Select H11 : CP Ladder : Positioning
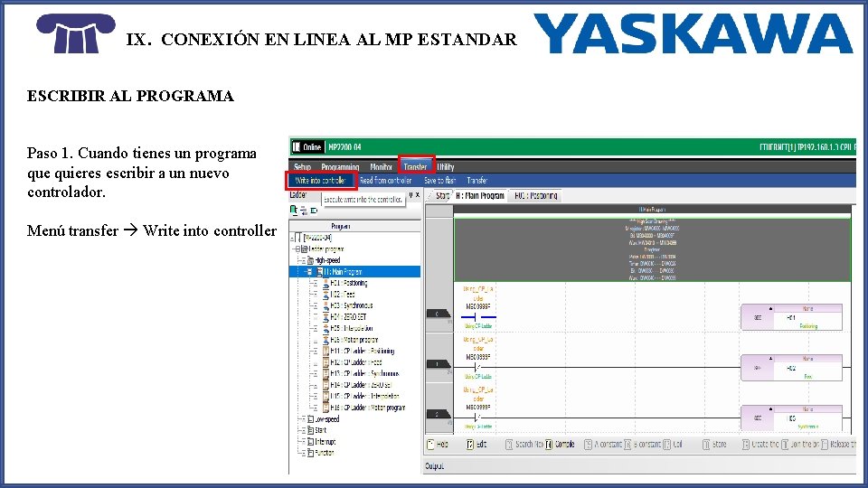868x488 pixels. click(x=362, y=352)
